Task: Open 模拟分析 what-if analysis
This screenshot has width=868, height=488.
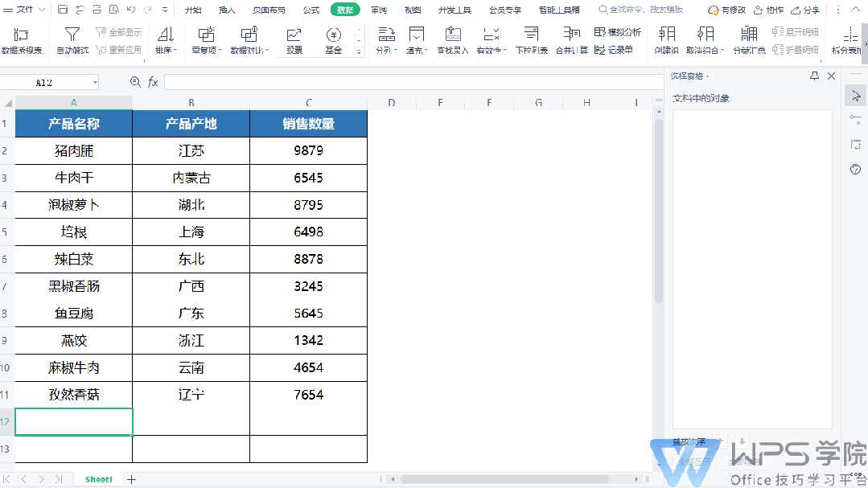Action: click(617, 32)
